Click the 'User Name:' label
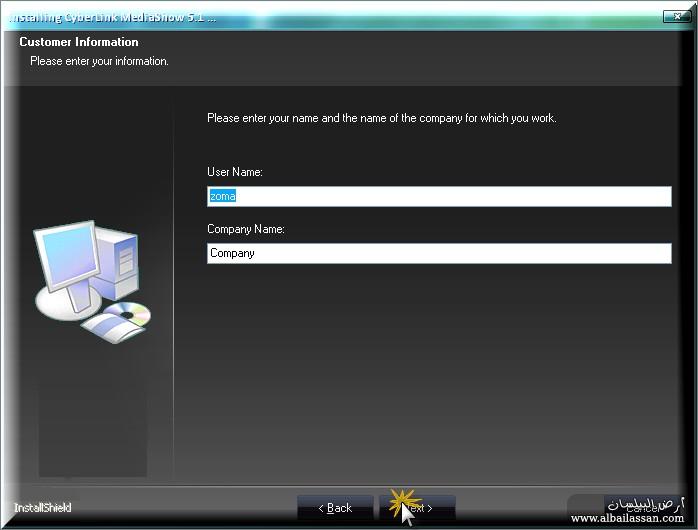 click(235, 172)
